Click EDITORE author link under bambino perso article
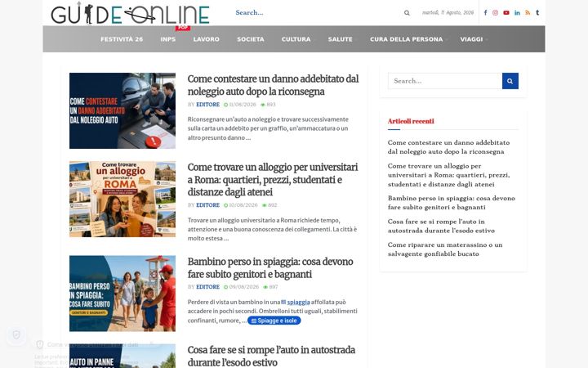The image size is (588, 368). tap(207, 287)
